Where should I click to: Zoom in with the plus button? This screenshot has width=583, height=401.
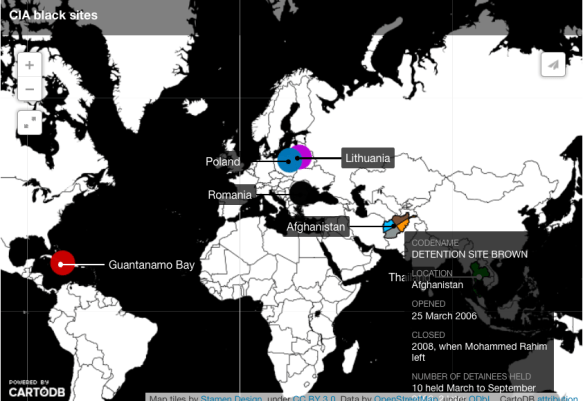tap(29, 65)
